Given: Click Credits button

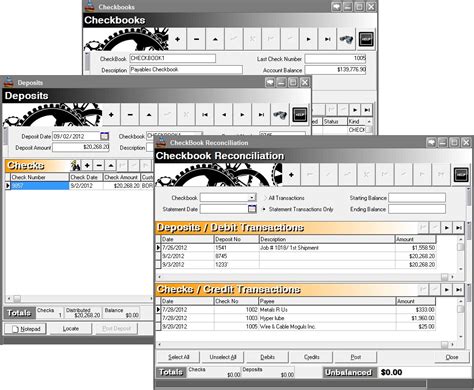Looking at the screenshot, I should 312,357.
